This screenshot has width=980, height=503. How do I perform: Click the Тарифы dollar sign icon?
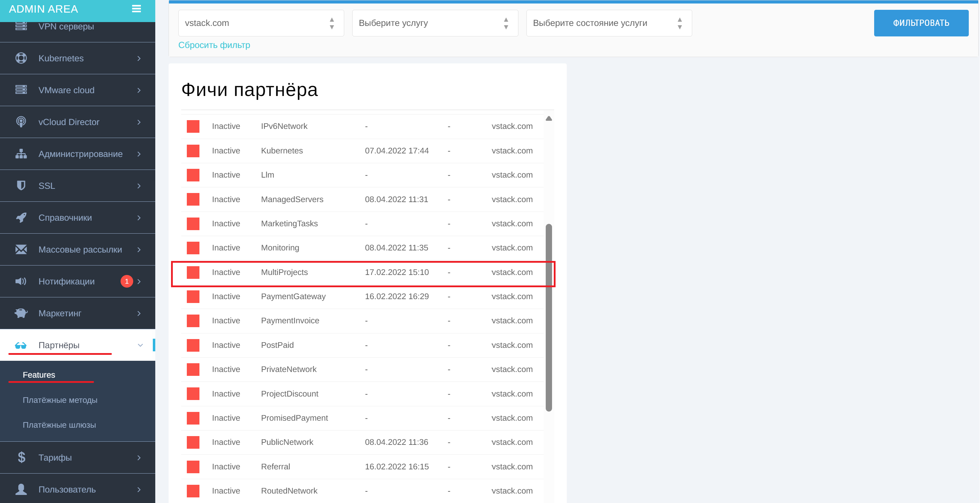click(22, 457)
